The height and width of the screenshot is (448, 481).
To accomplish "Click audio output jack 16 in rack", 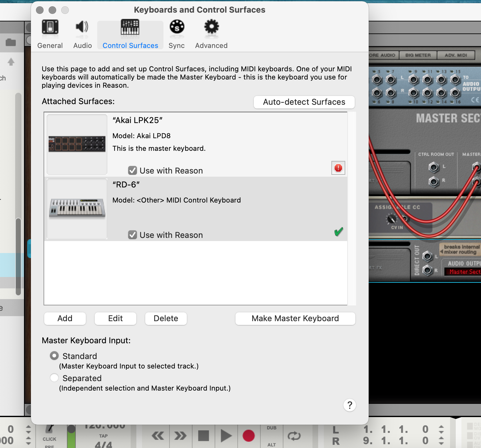I will (x=455, y=93).
